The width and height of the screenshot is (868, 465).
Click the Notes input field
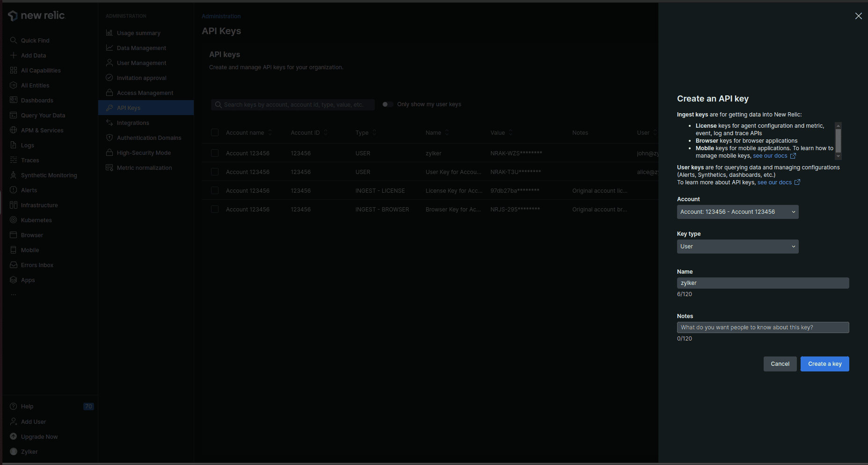(x=763, y=327)
